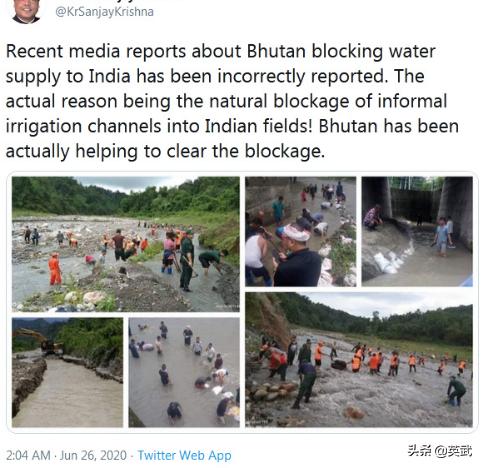Click the date 'Jun 26, 2020' text
This screenshot has height=468, width=483.
click(x=93, y=455)
